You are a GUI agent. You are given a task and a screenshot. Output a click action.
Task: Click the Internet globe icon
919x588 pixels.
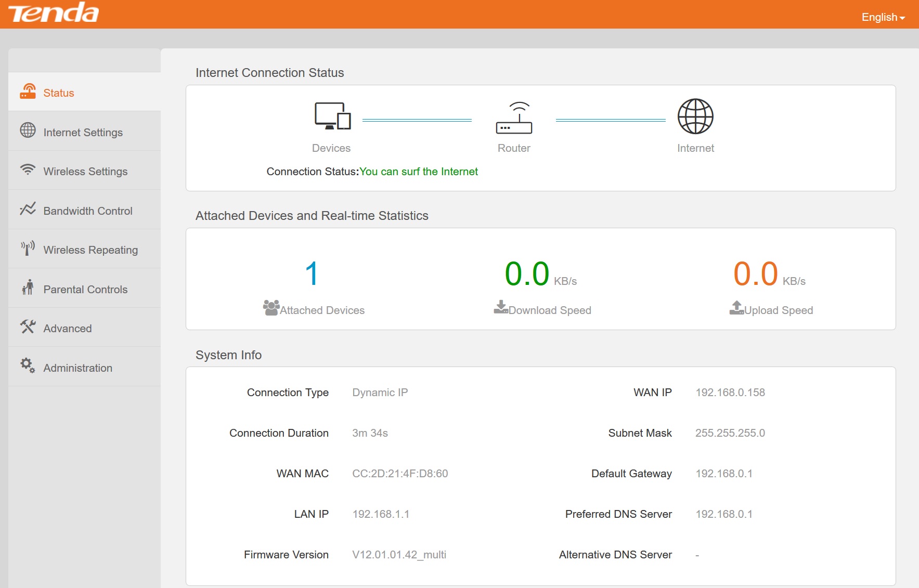point(695,116)
